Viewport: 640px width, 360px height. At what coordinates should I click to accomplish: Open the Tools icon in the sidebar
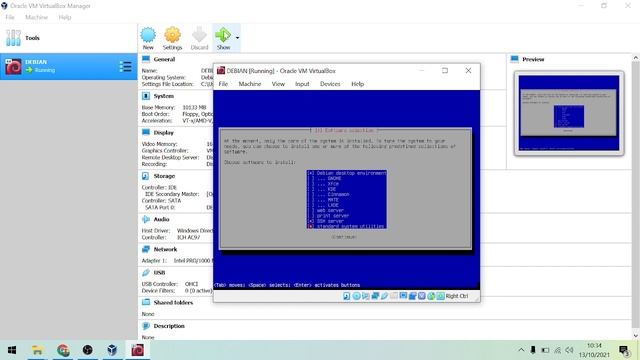pos(13,38)
